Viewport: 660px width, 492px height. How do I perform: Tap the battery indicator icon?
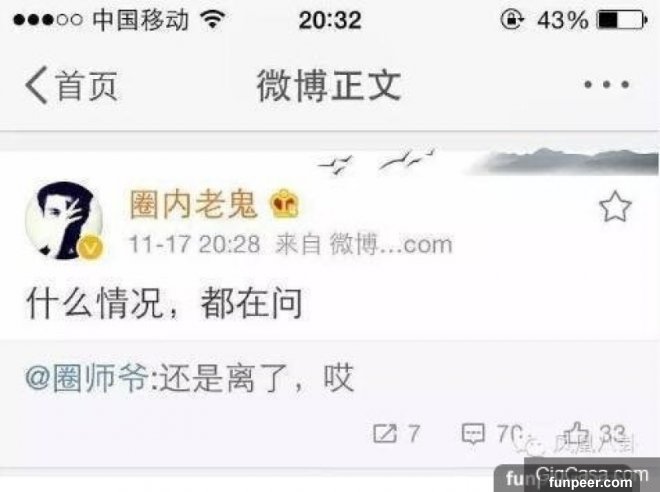622,20
